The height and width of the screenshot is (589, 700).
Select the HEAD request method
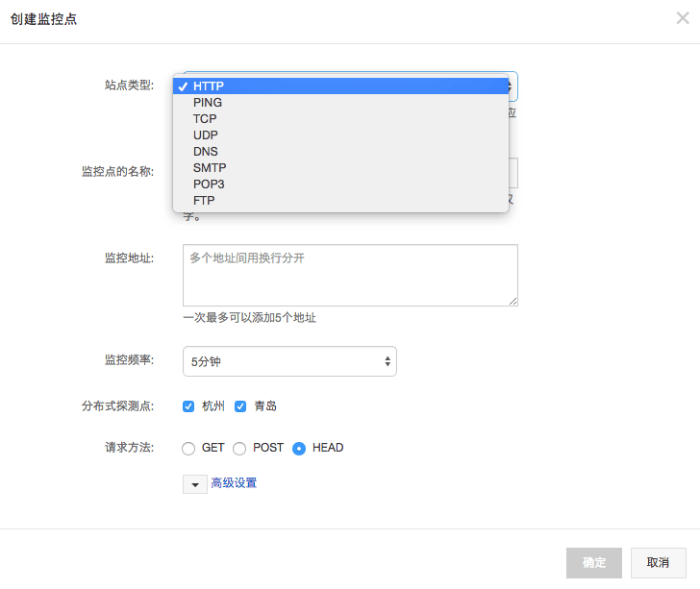point(299,449)
